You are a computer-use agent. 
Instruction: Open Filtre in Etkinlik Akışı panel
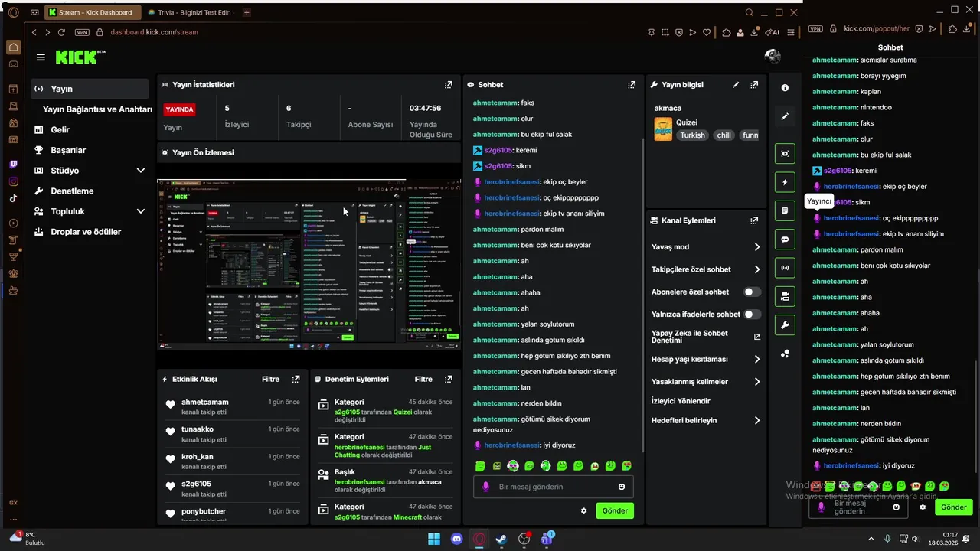[270, 379]
